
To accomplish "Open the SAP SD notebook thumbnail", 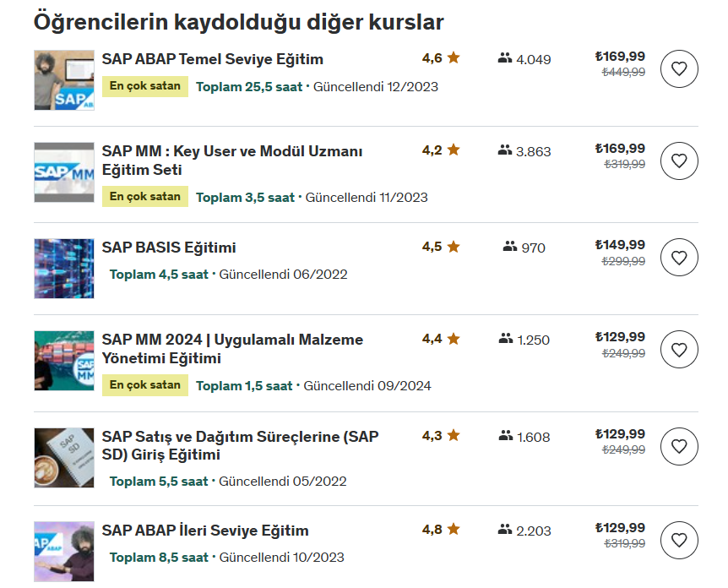I will [x=64, y=457].
